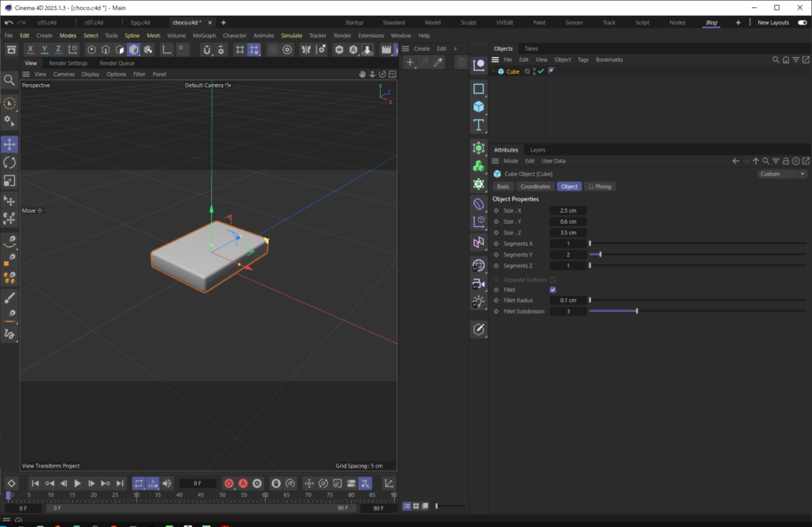Toggle the visibility dots of the Cube object
The image size is (812, 527).
point(534,71)
